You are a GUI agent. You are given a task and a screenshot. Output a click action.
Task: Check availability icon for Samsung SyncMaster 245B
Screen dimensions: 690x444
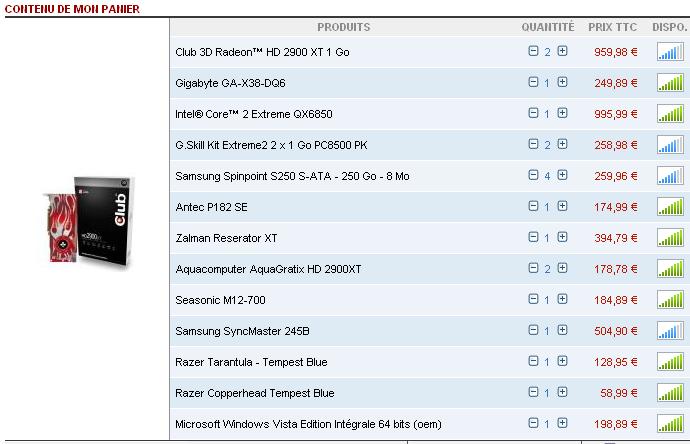coord(671,330)
